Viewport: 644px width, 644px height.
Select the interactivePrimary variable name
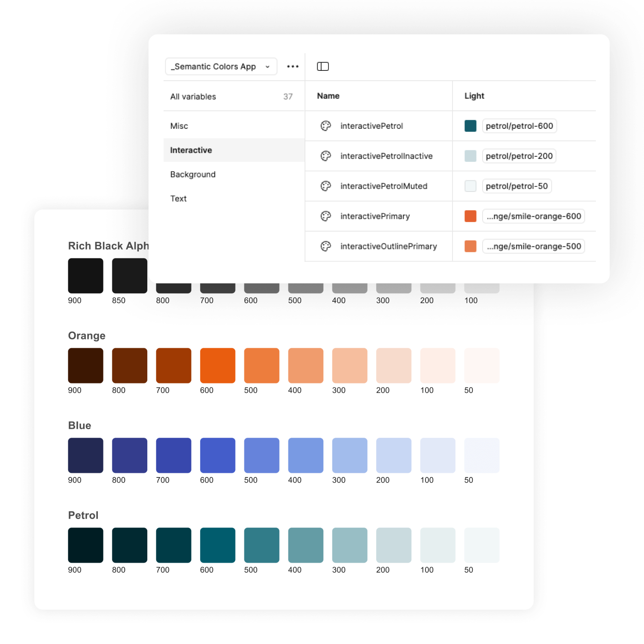375,216
